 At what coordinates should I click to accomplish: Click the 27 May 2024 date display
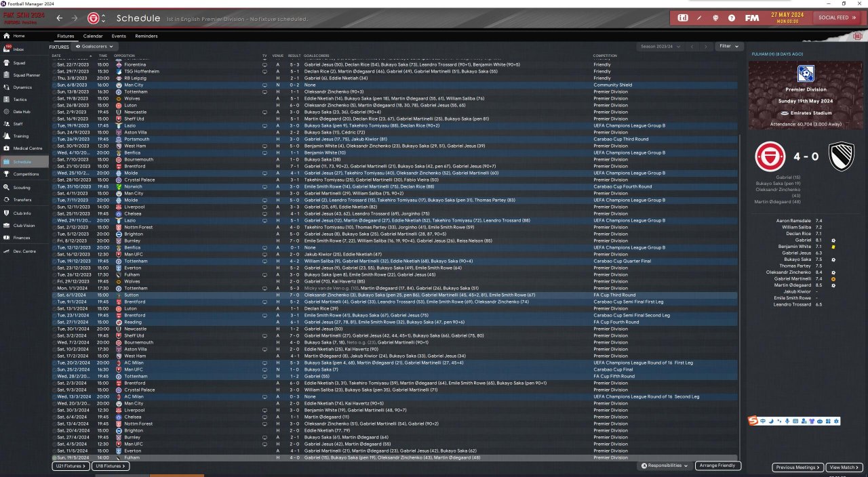click(x=787, y=17)
